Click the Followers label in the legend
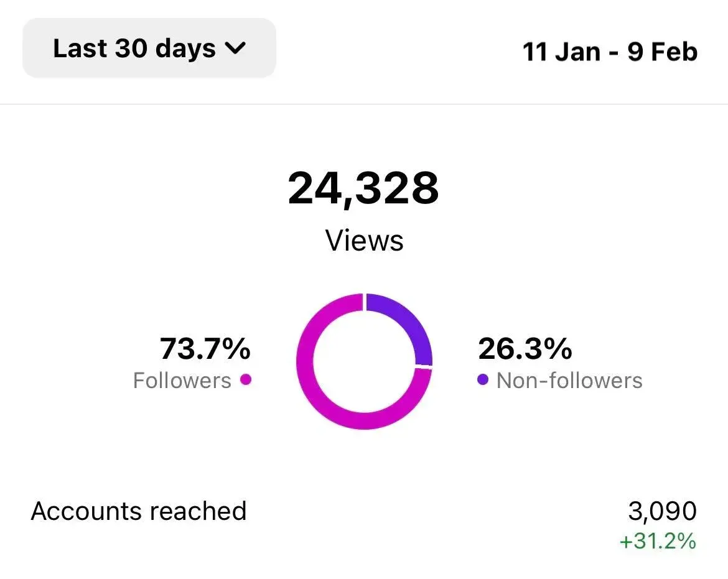Viewport: 728px width, 579px height. click(182, 380)
